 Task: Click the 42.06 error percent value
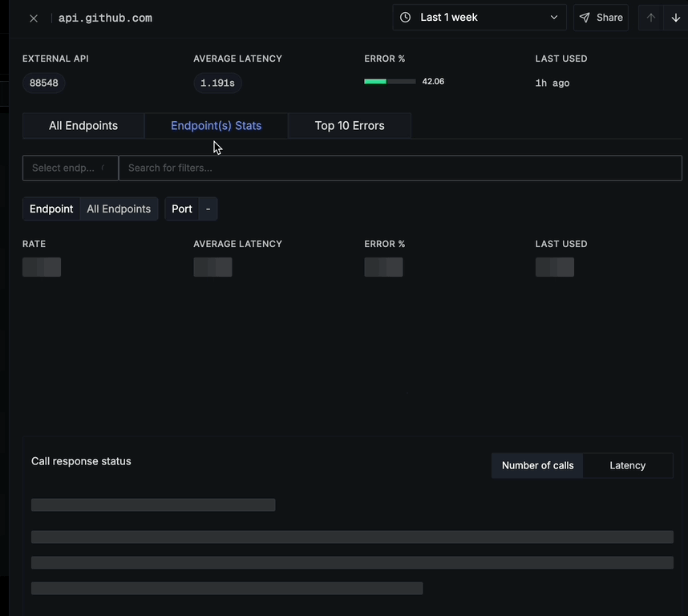[433, 82]
